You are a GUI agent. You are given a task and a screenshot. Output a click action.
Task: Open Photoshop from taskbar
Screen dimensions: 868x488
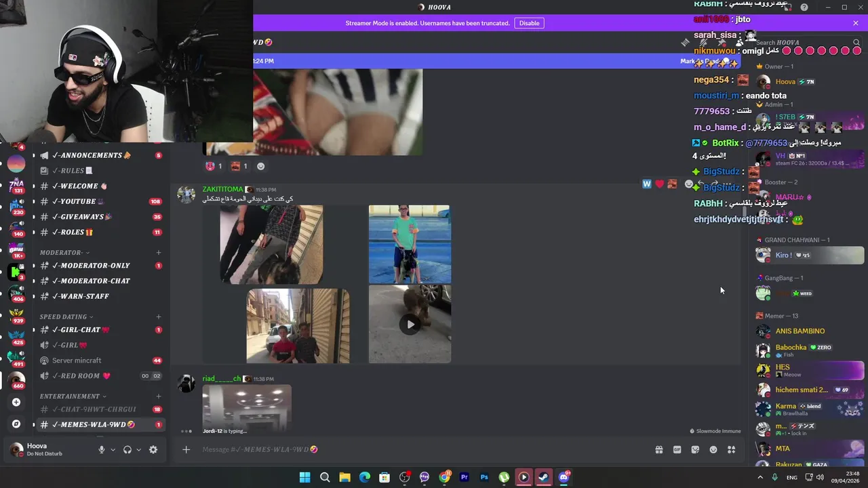pos(484,477)
